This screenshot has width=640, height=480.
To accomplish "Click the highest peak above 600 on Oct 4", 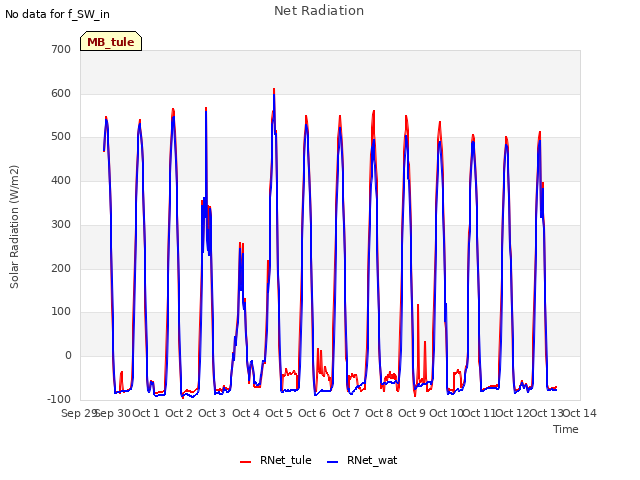I will 274,89.
